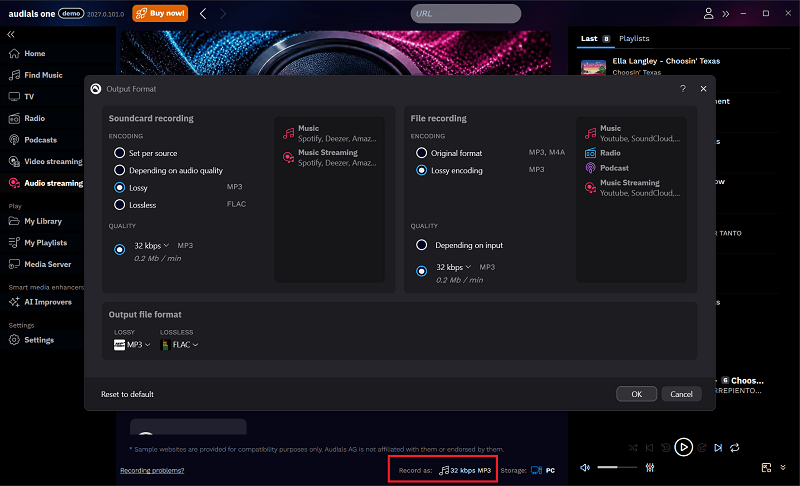800x486 pixels.
Task: Open AI Improvers tool
Action: (x=41, y=302)
